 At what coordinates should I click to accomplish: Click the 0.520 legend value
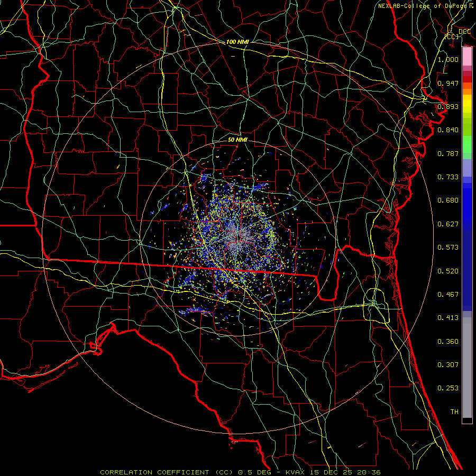tap(448, 271)
